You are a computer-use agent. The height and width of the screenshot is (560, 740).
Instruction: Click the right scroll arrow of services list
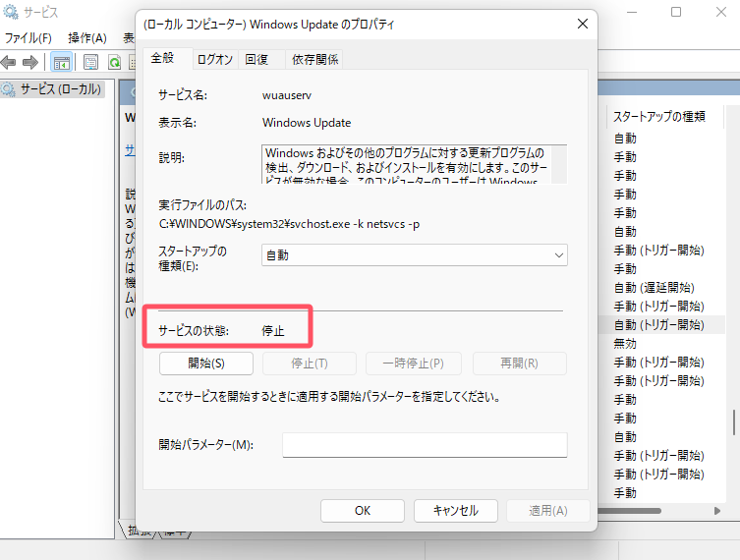tap(717, 511)
